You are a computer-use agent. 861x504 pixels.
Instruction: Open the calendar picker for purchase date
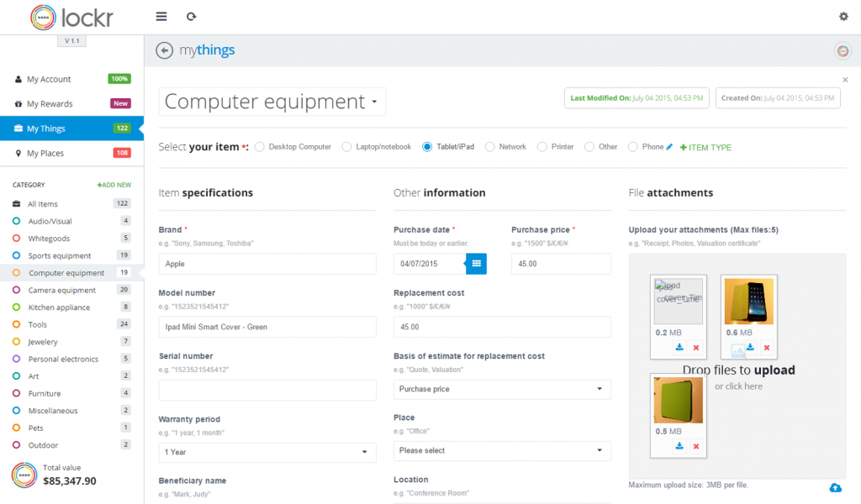476,264
